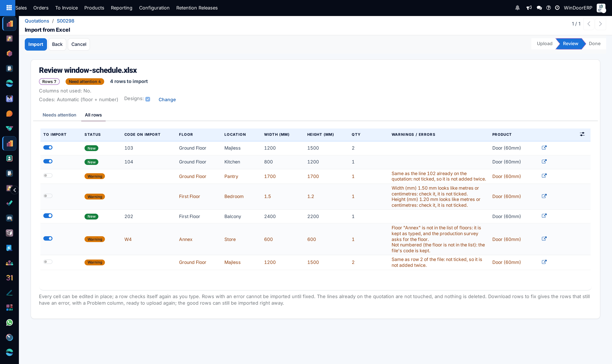Open the To Invoice menu
Screen dimensions: 612x364
(66, 8)
